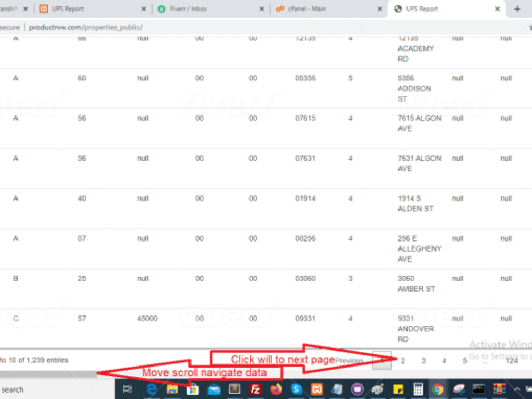The height and width of the screenshot is (399, 532).
Task: Open Command Prompt taskbar icon
Action: tap(479, 389)
